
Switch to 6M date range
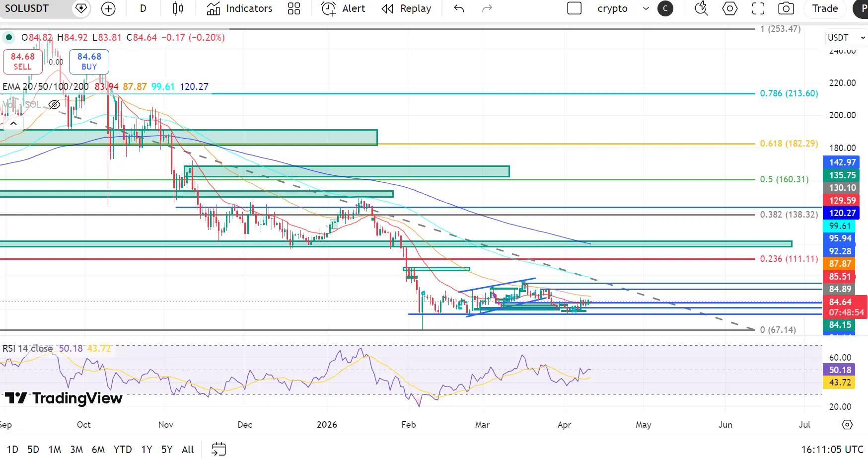(x=98, y=450)
